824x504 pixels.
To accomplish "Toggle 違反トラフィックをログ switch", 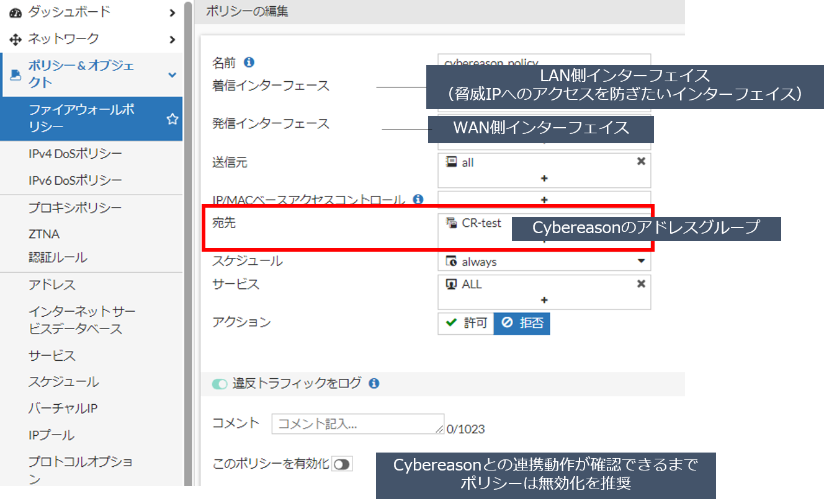I will [220, 384].
